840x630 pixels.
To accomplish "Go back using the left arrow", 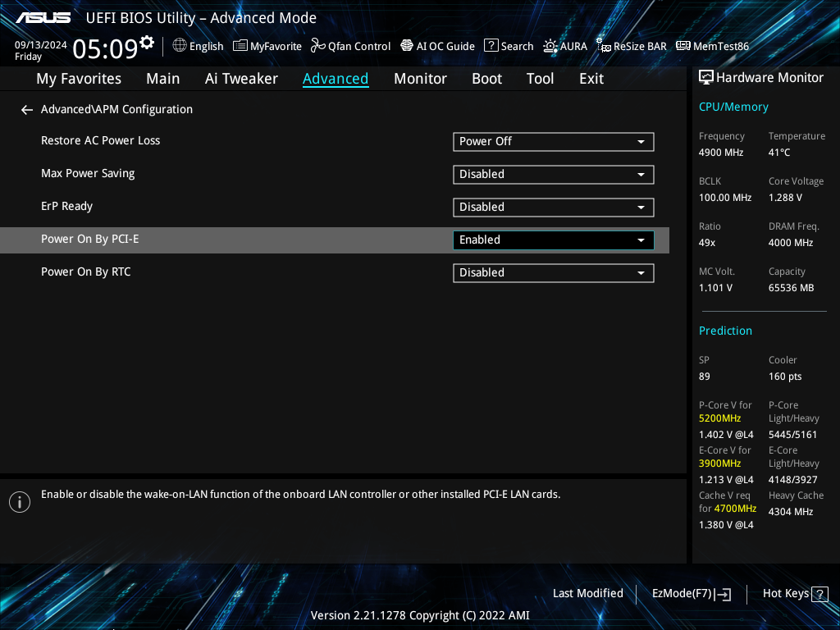I will pyautogui.click(x=27, y=110).
